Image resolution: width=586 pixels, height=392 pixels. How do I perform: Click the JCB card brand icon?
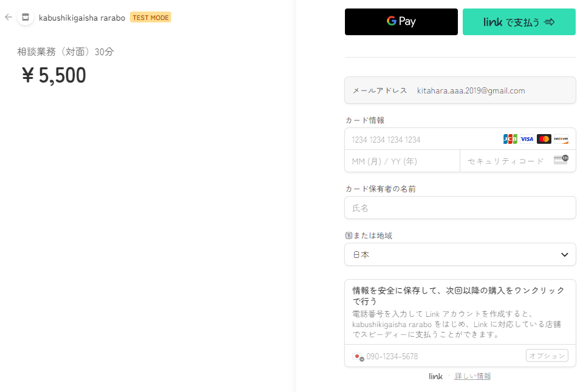pos(510,139)
